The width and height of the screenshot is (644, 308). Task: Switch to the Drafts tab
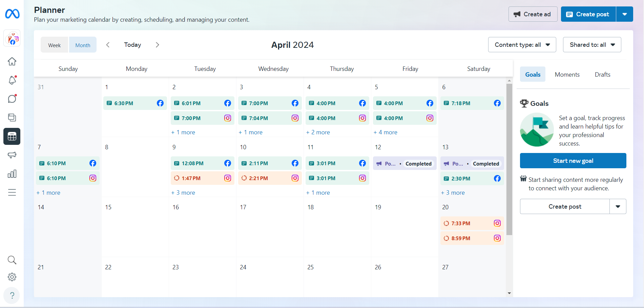[602, 75]
